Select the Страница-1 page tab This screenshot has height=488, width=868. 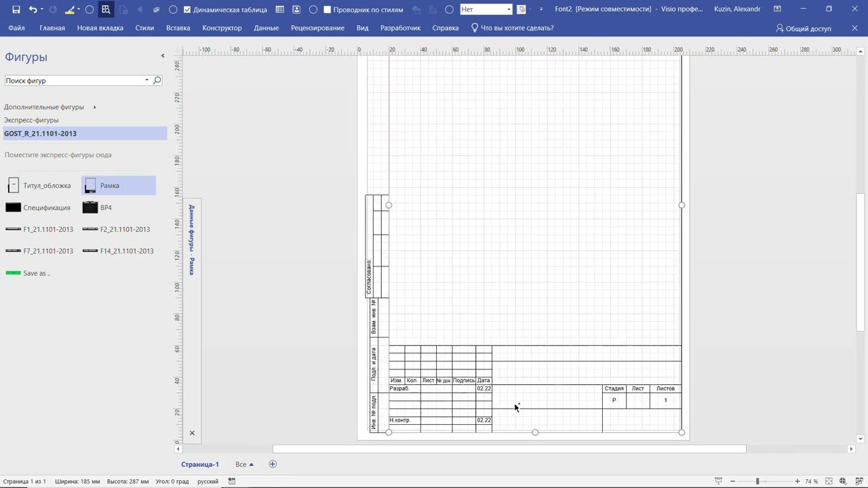200,464
